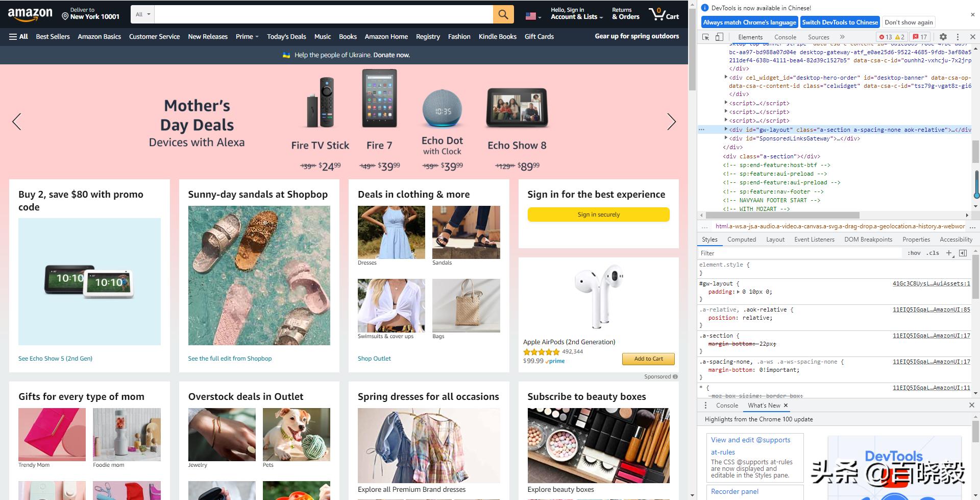Open the All search category dropdown
Image resolution: width=980 pixels, height=500 pixels.
pos(143,14)
